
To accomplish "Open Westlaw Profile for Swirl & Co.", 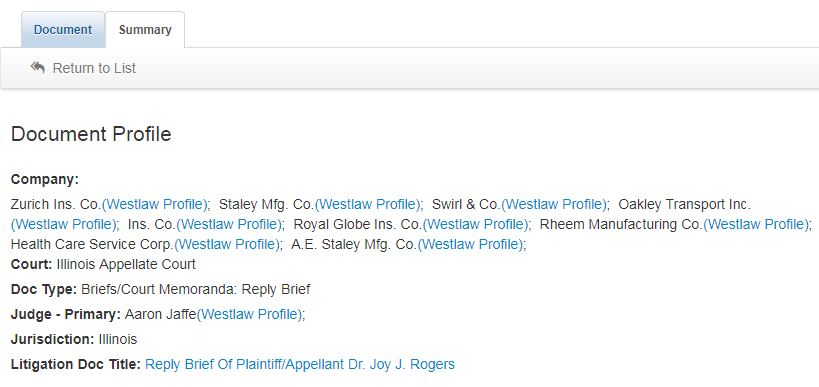I will coord(554,204).
